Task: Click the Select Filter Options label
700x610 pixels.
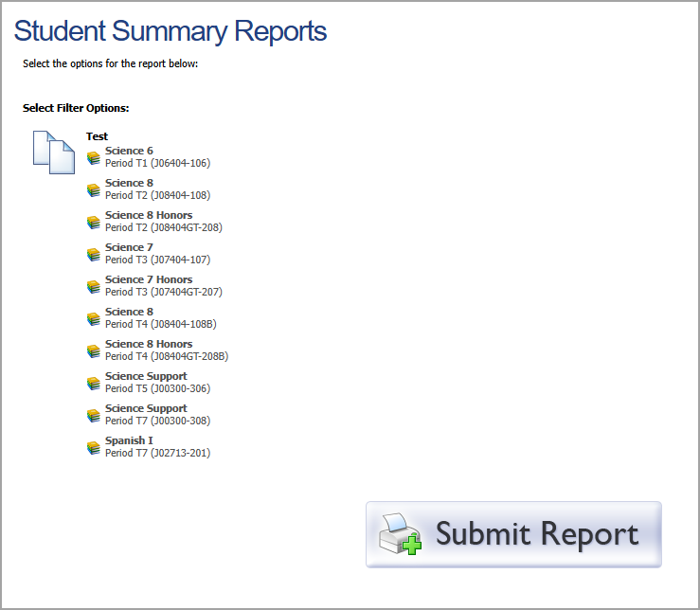Action: click(x=76, y=108)
